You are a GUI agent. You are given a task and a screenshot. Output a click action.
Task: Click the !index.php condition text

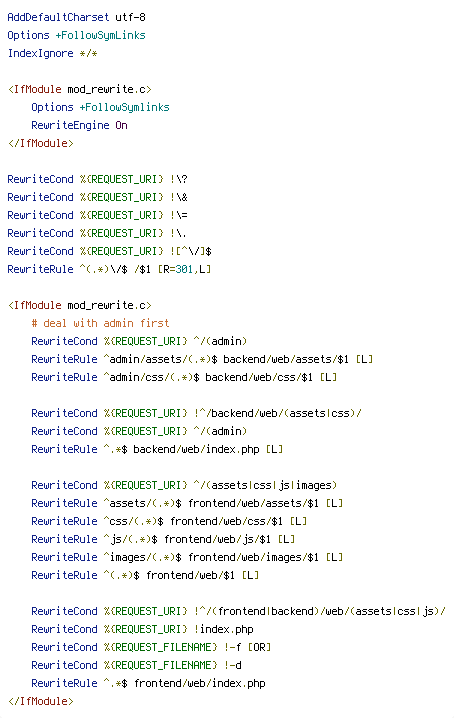click(224, 629)
